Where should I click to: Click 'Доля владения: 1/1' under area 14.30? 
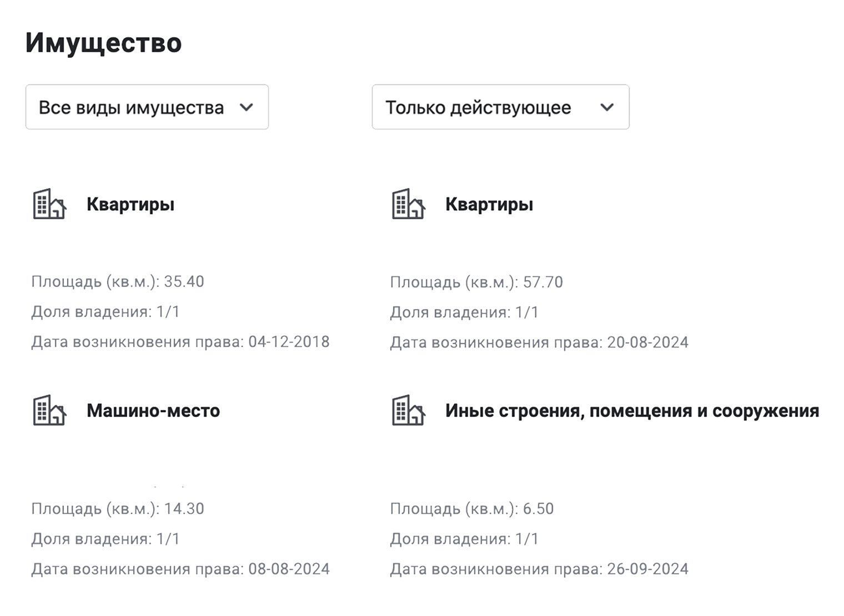[105, 539]
